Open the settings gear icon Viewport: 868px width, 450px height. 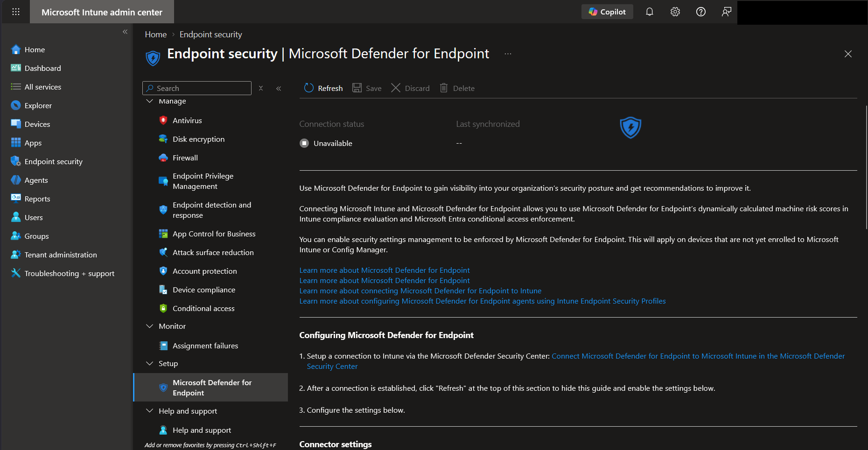pyautogui.click(x=675, y=12)
